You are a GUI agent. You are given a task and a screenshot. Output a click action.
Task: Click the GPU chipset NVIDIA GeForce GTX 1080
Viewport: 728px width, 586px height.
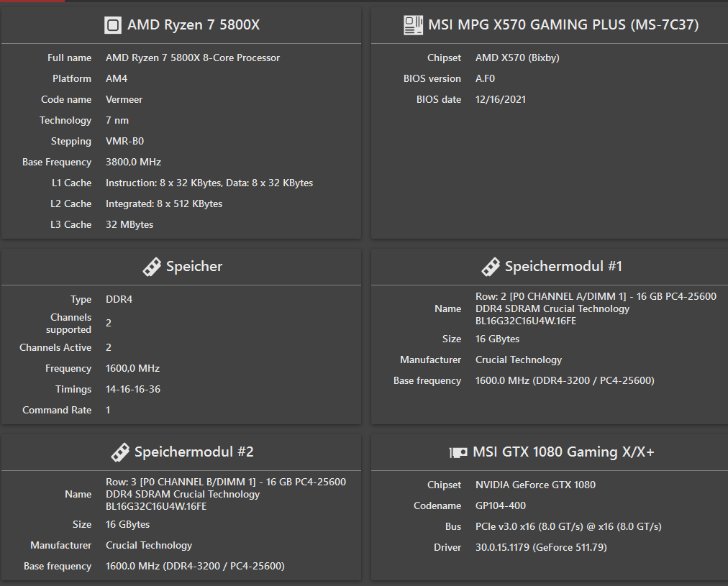[535, 485]
